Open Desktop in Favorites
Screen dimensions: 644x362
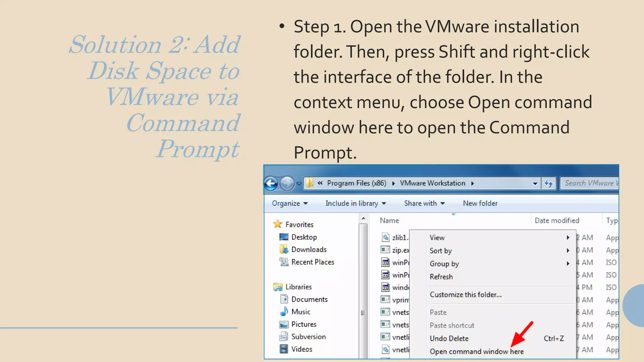pos(304,237)
